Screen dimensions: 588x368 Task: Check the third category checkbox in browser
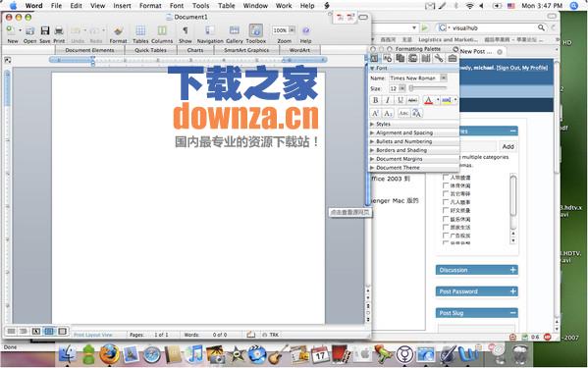pyautogui.click(x=446, y=193)
